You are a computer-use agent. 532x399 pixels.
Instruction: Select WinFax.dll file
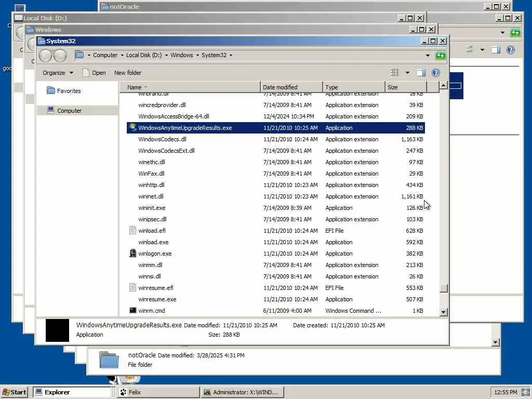[275, 174]
